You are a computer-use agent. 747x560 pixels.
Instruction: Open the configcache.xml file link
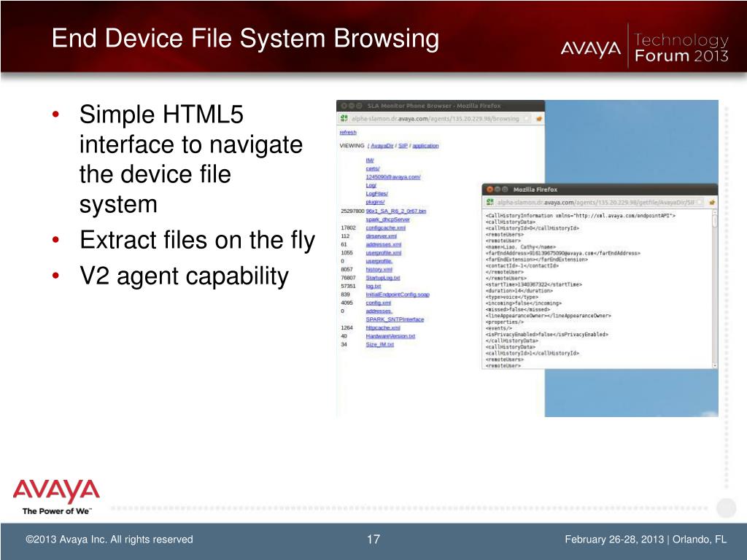pyautogui.click(x=386, y=227)
